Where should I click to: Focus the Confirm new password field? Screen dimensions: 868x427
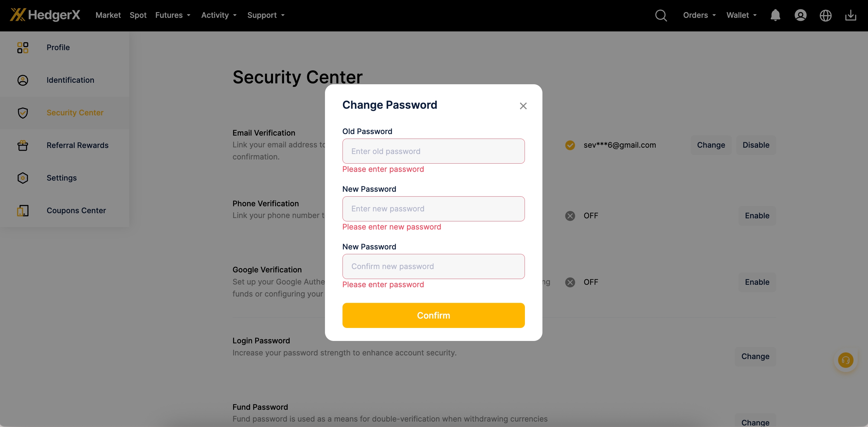(x=433, y=267)
